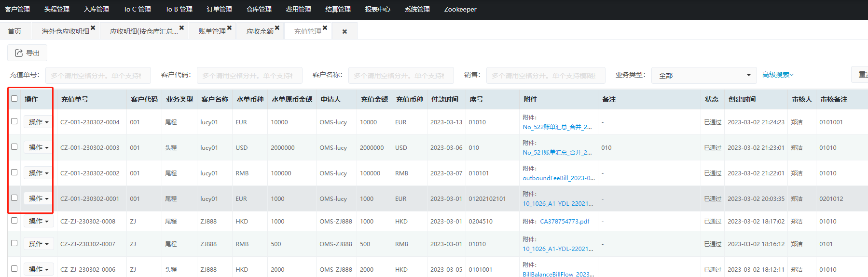Image resolution: width=868 pixels, height=277 pixels.
Task: Check row CZ-ZJ-230302-0006 checkbox
Action: (x=14, y=269)
